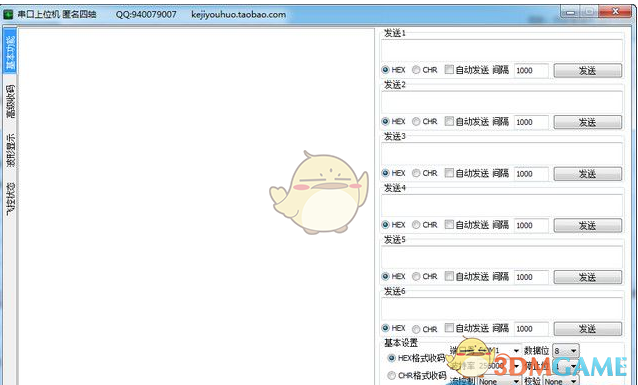Close the 串口上位机 window

[615, 12]
